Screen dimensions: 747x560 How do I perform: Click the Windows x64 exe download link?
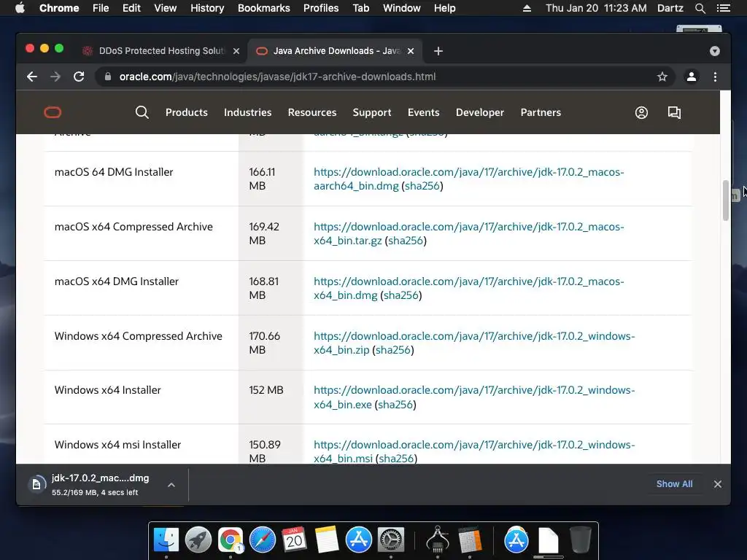[474, 397]
